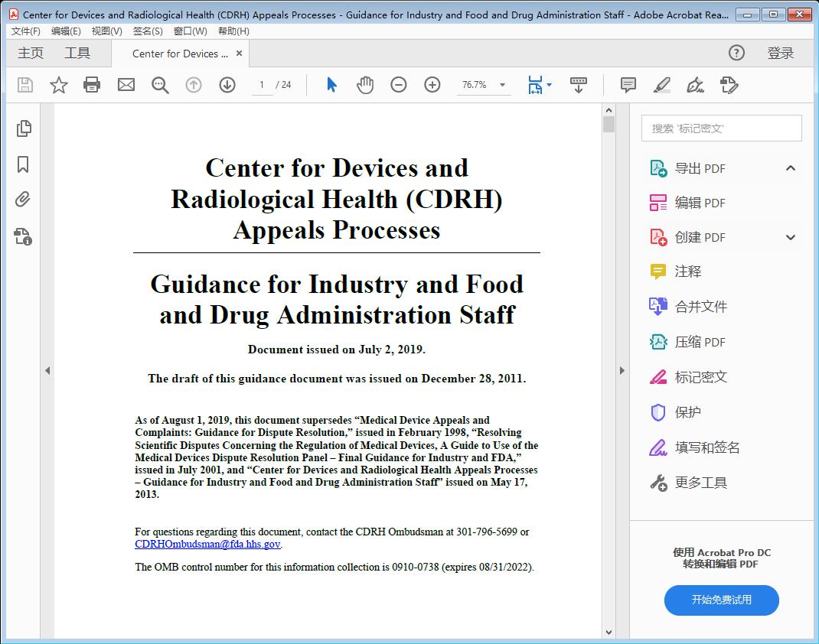Email the PDF via the envelope icon

pyautogui.click(x=126, y=85)
